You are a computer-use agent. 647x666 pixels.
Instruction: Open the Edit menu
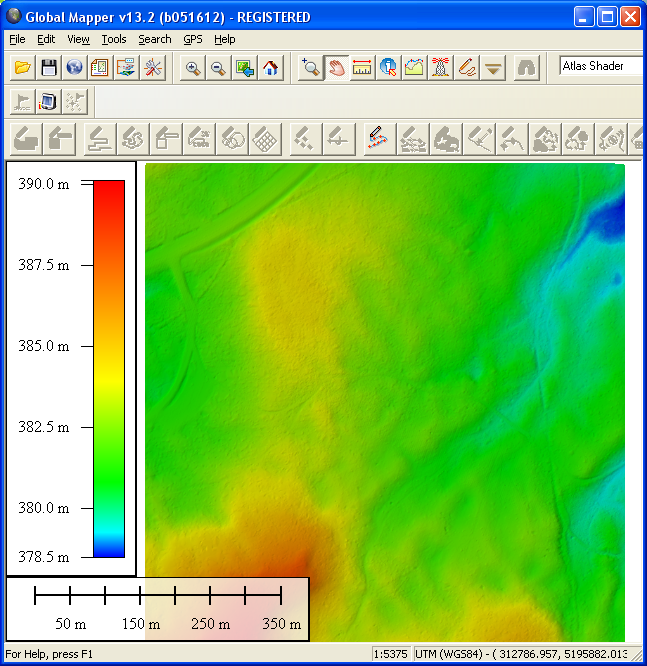[x=46, y=40]
